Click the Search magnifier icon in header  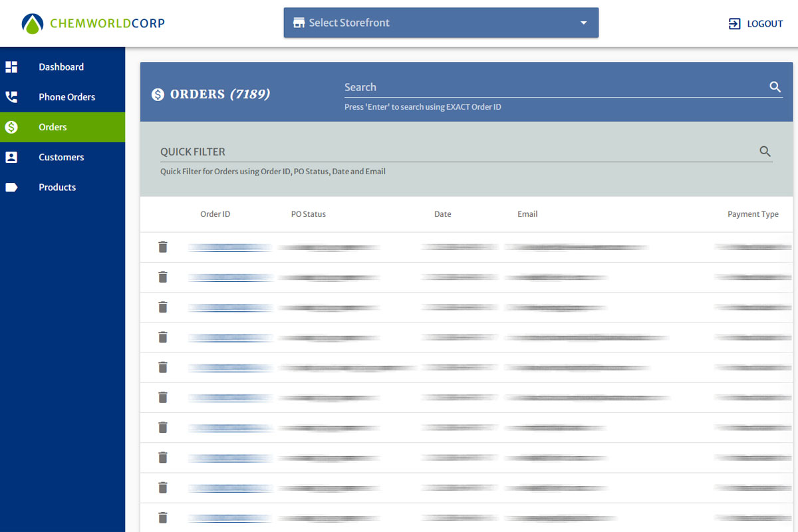tap(775, 87)
